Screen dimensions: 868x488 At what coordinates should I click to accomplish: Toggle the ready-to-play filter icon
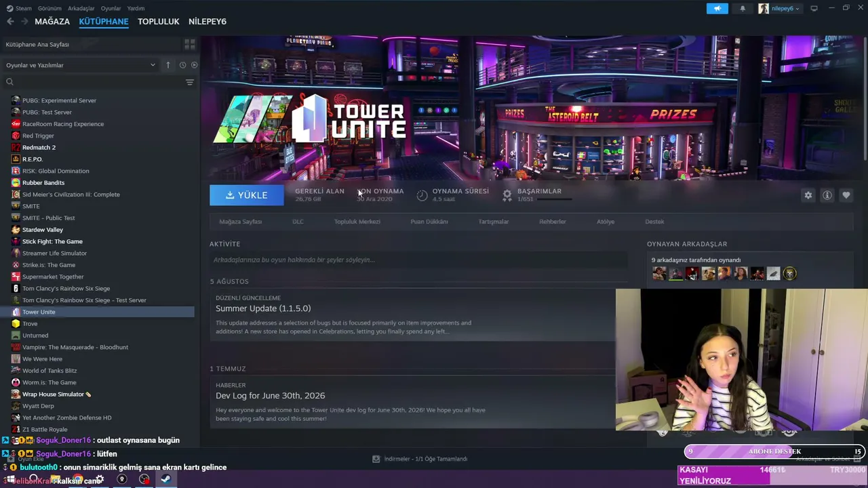194,65
